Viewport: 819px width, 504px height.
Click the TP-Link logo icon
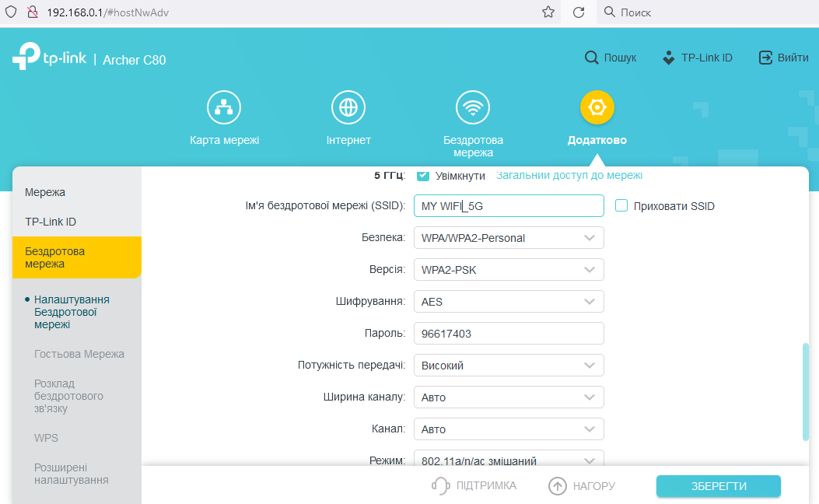point(26,56)
